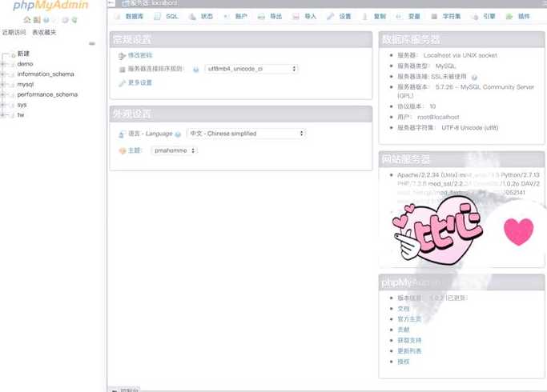Screen dimensions: 547x392
Task: Click the wrench icon beside 更多设置
Action: [x=122, y=83]
